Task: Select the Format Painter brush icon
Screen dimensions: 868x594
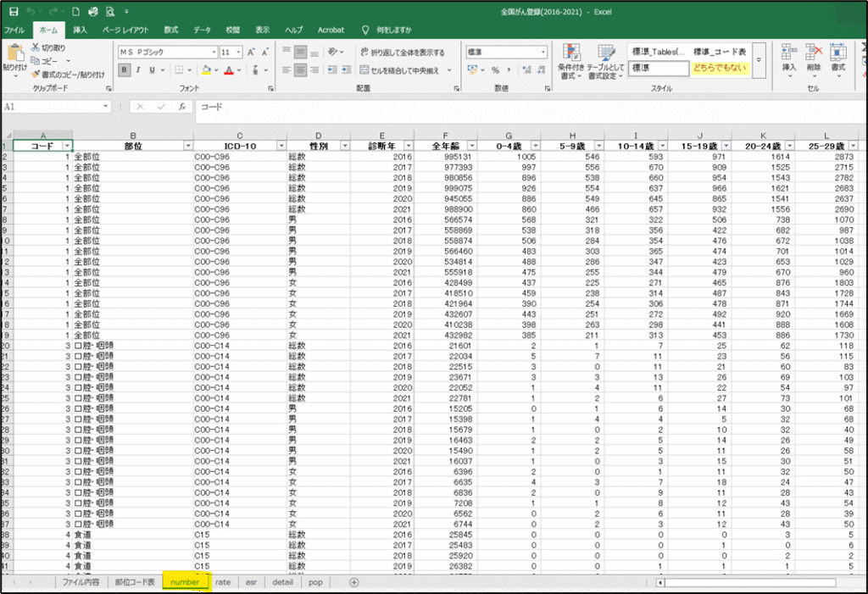Action: (x=36, y=75)
